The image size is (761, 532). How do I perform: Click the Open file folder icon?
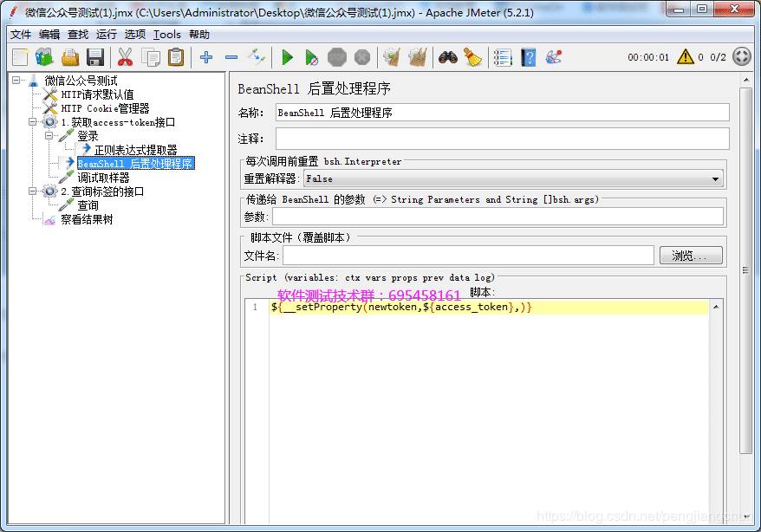tap(70, 57)
